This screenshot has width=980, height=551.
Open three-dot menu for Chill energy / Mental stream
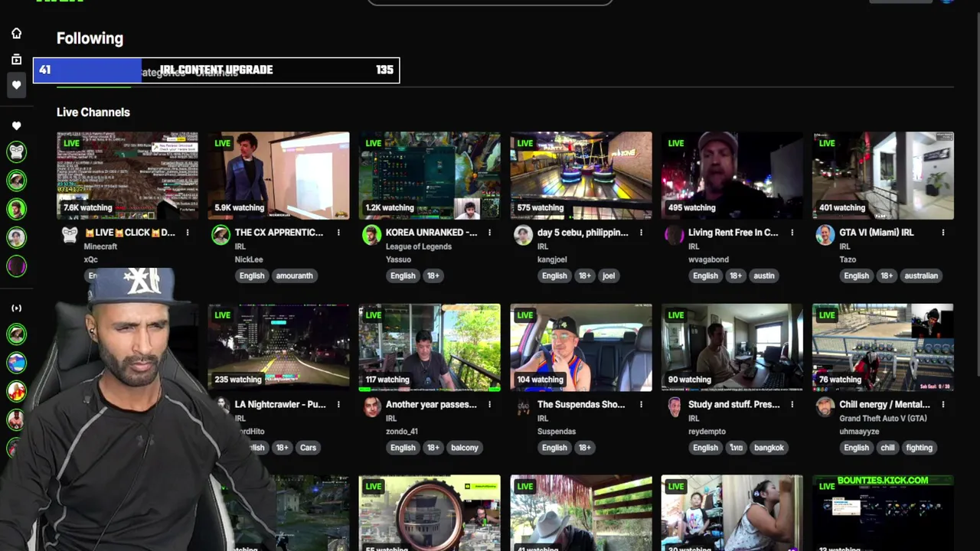942,405
